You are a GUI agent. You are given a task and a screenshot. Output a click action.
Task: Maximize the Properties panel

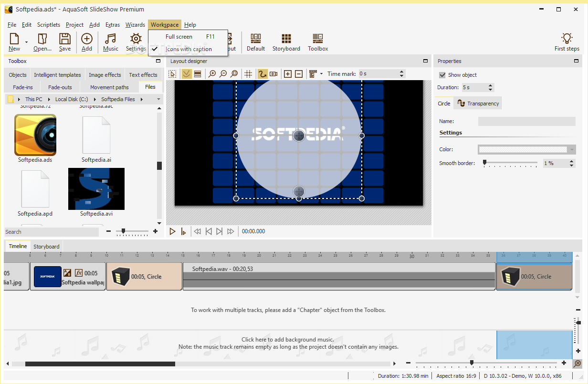pos(577,61)
